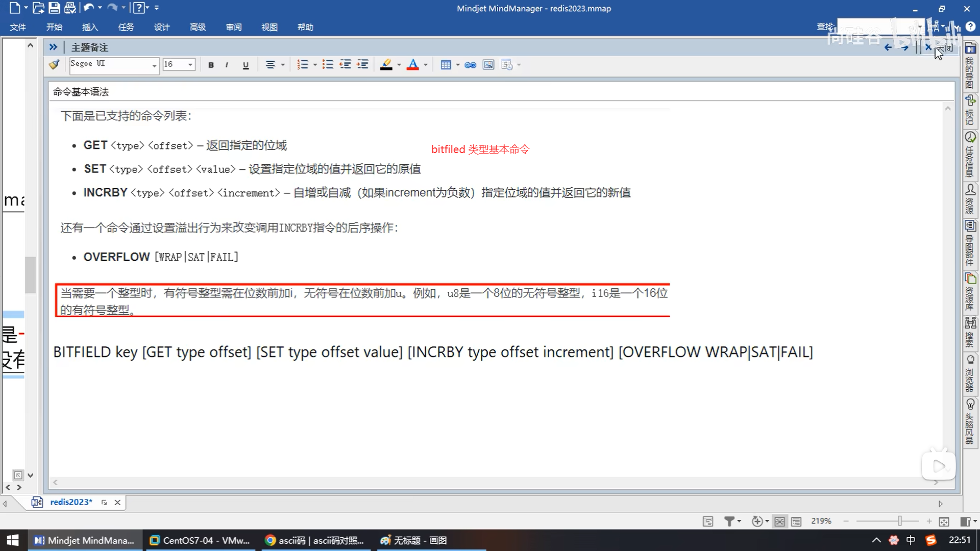This screenshot has height=551, width=980.
Task: Switch to the redis2023 document tab
Action: pyautogui.click(x=71, y=502)
